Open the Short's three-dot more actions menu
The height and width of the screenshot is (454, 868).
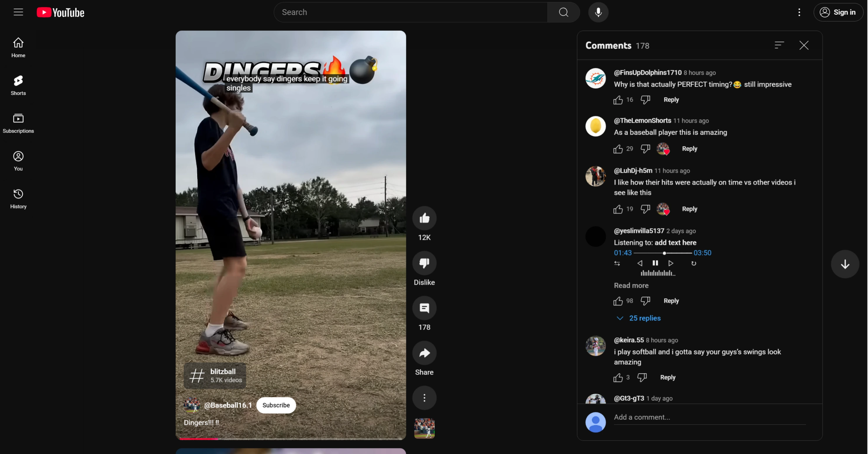(x=424, y=398)
